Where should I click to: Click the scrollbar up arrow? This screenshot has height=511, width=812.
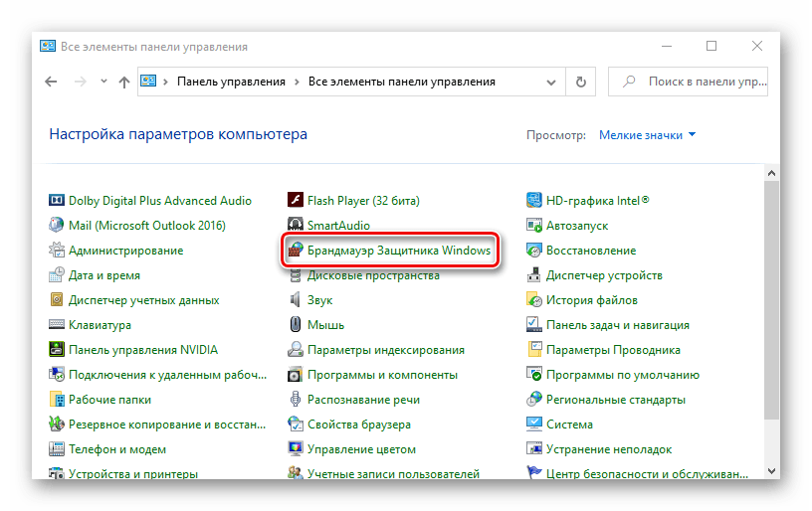(x=771, y=173)
